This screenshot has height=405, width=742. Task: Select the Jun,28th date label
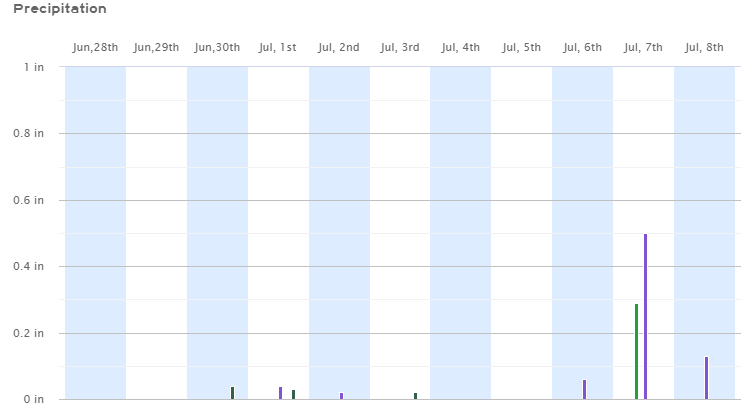pos(95,47)
